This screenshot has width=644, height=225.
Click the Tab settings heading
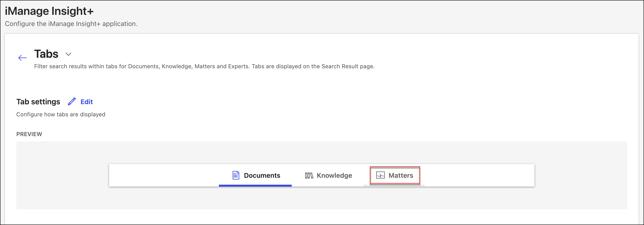point(38,102)
